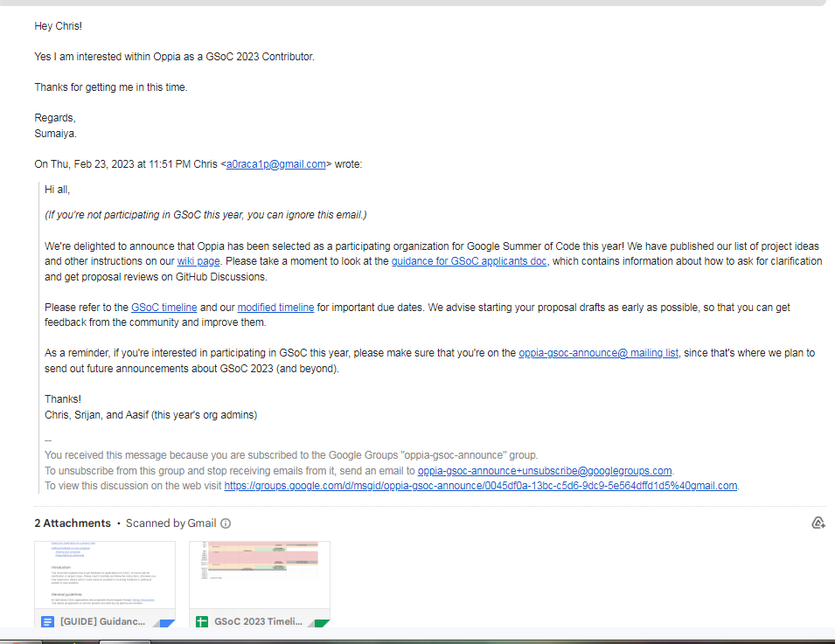Click the oppia-gsoc-announce unsubscribe email link

click(x=545, y=470)
